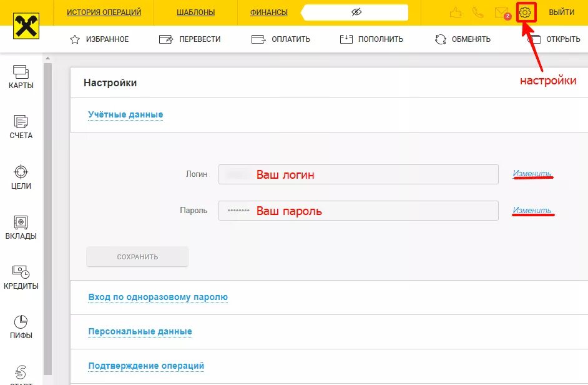Click Изменить link next to Логин
Viewport: 588px width, 385px height.
pos(532,174)
